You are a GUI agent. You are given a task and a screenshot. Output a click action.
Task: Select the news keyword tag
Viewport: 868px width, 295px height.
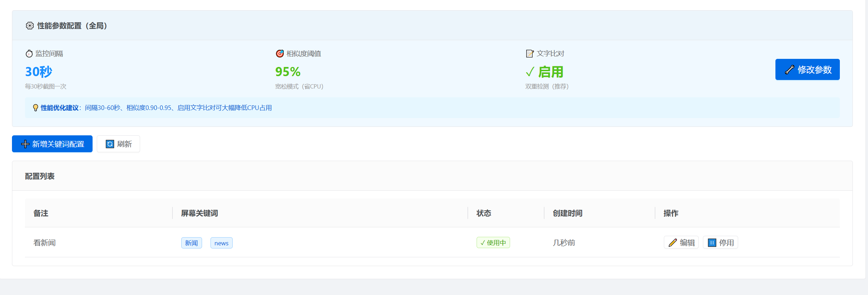[x=221, y=243]
